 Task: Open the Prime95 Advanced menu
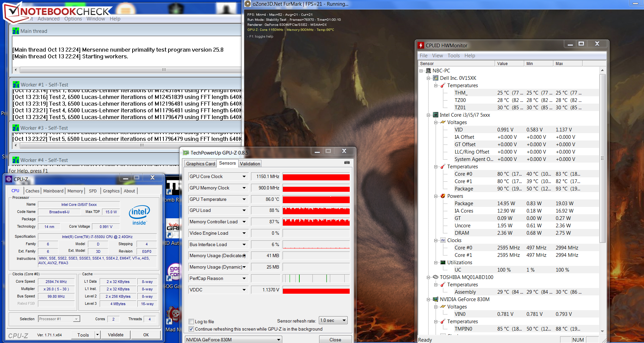pyautogui.click(x=48, y=19)
